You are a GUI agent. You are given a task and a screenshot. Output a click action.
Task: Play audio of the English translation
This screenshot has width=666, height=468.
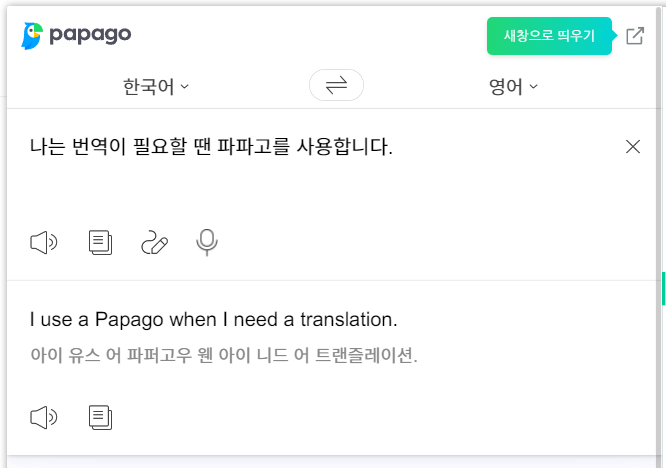pos(44,417)
